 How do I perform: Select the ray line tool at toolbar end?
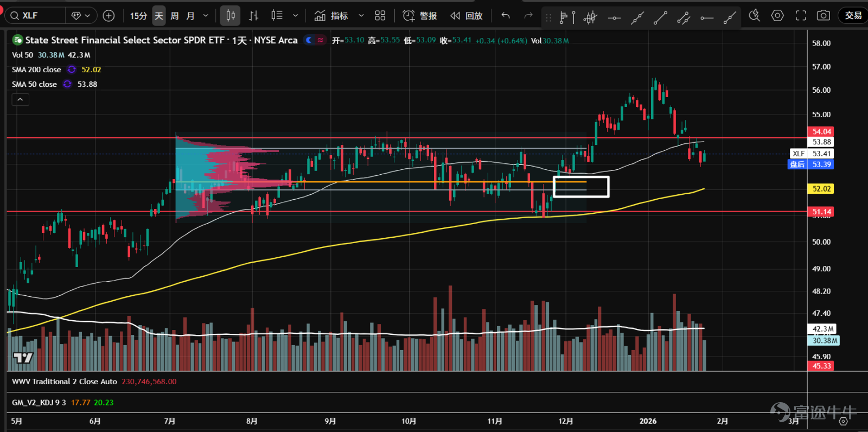(x=730, y=18)
